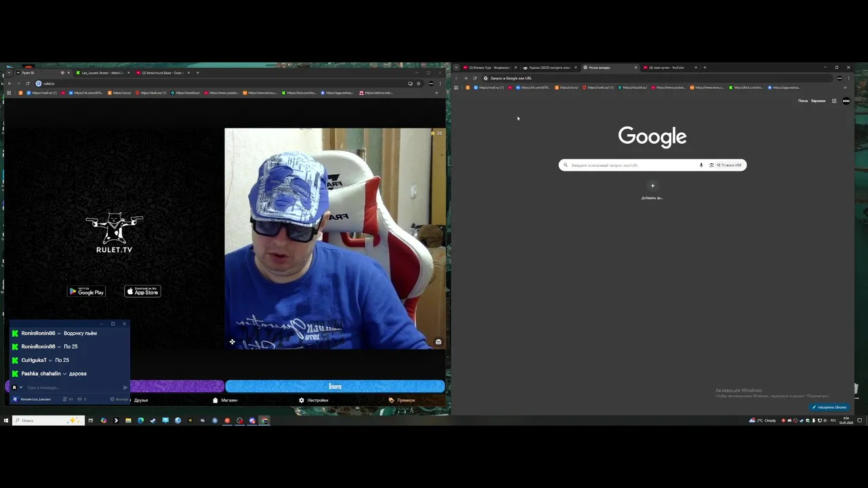The height and width of the screenshot is (488, 868).
Task: Open the Google apps grid icon
Action: click(x=834, y=101)
